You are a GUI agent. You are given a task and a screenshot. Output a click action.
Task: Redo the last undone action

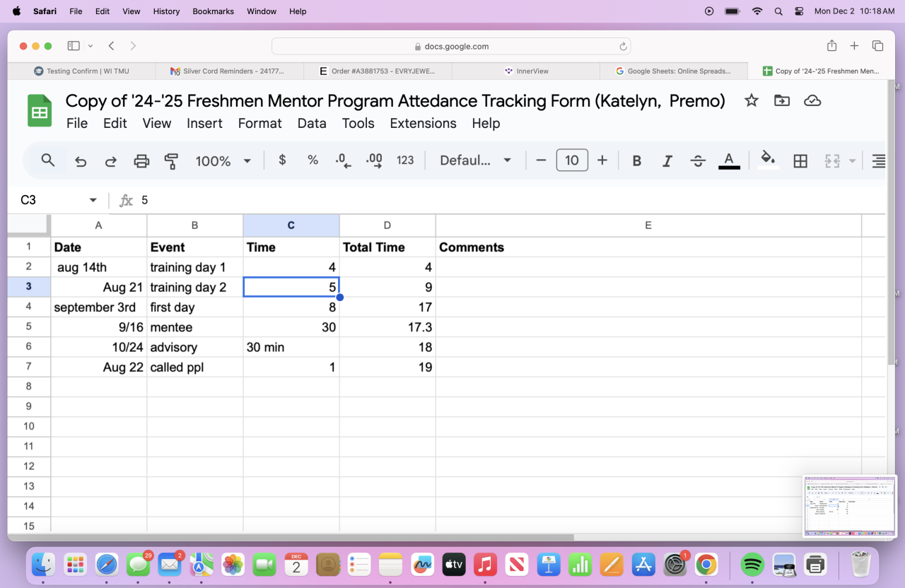[111, 161]
